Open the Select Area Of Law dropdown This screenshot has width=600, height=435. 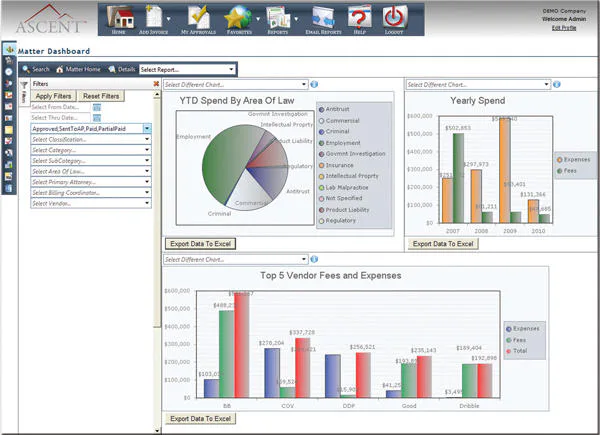click(x=91, y=171)
